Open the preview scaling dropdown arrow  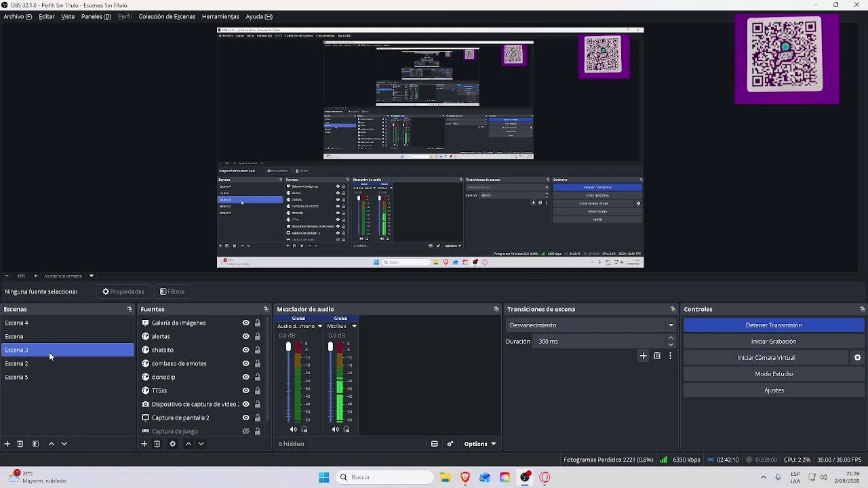coord(92,276)
